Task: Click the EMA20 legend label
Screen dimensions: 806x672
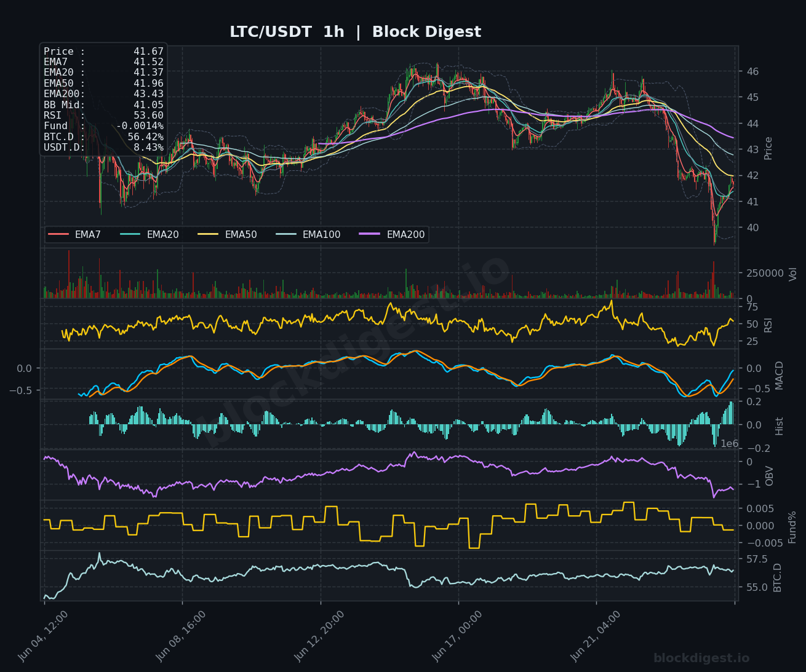Action: (x=163, y=235)
